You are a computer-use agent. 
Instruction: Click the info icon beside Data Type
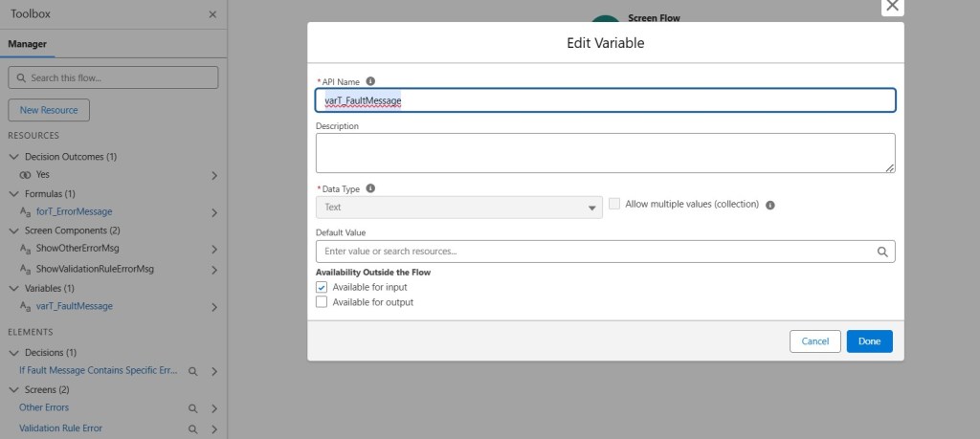pos(370,188)
